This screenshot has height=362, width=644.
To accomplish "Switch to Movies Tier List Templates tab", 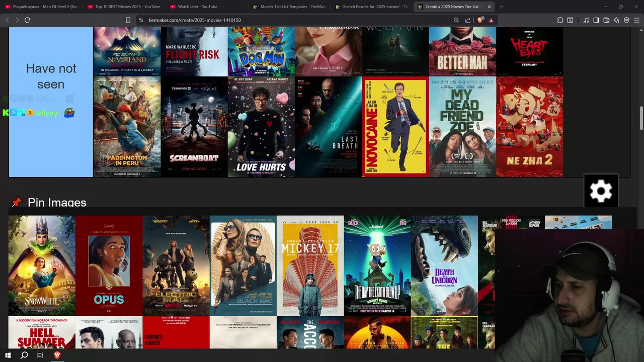I will coord(289,7).
